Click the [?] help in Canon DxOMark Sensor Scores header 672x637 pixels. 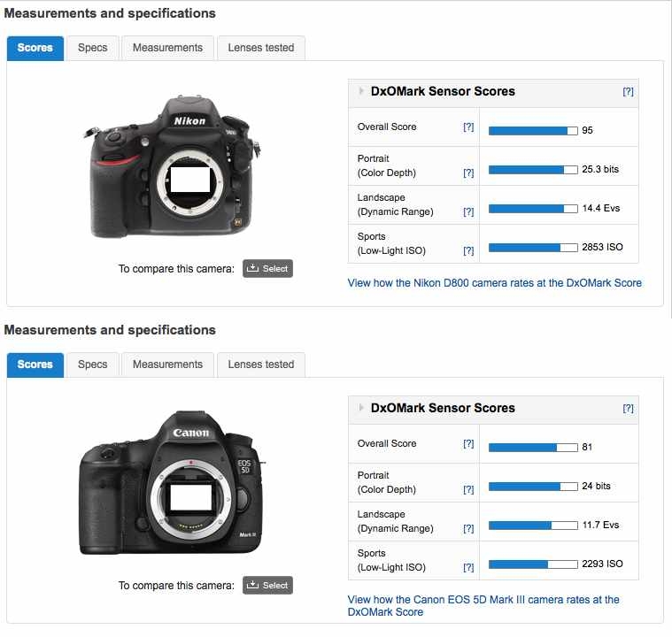click(628, 409)
